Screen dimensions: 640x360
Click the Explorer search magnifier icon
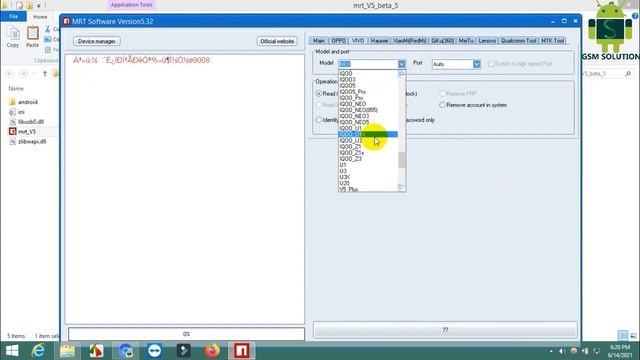pyautogui.click(x=628, y=73)
